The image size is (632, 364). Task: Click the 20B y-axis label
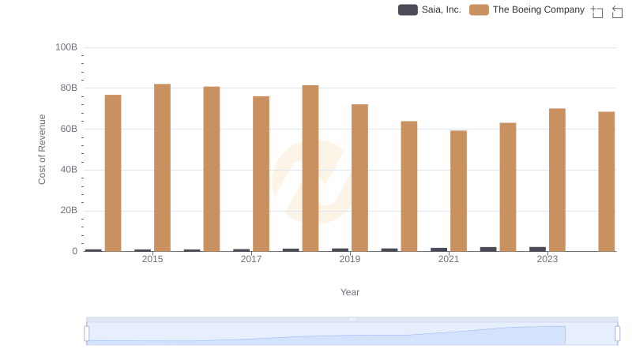tap(69, 210)
